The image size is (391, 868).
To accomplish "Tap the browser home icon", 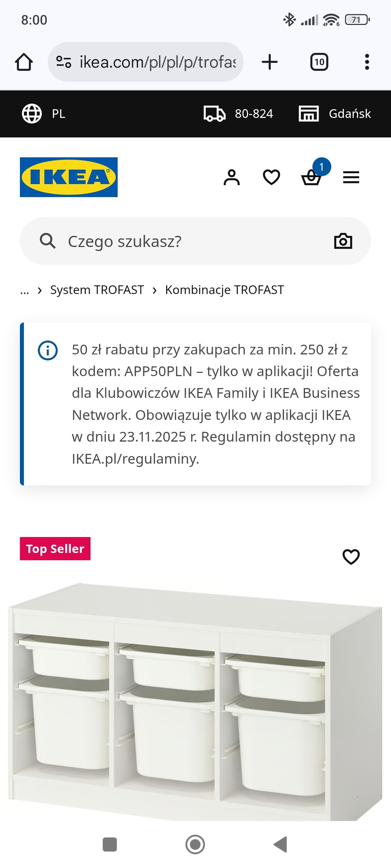I will pyautogui.click(x=24, y=62).
